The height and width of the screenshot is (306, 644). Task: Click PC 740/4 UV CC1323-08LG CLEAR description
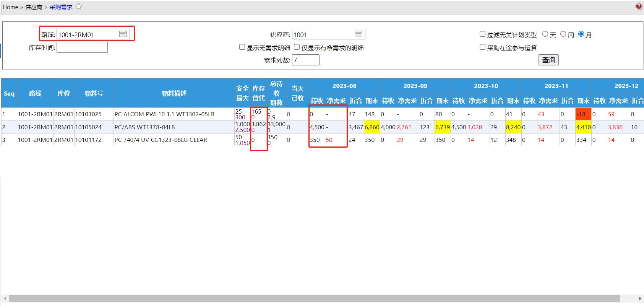161,140
